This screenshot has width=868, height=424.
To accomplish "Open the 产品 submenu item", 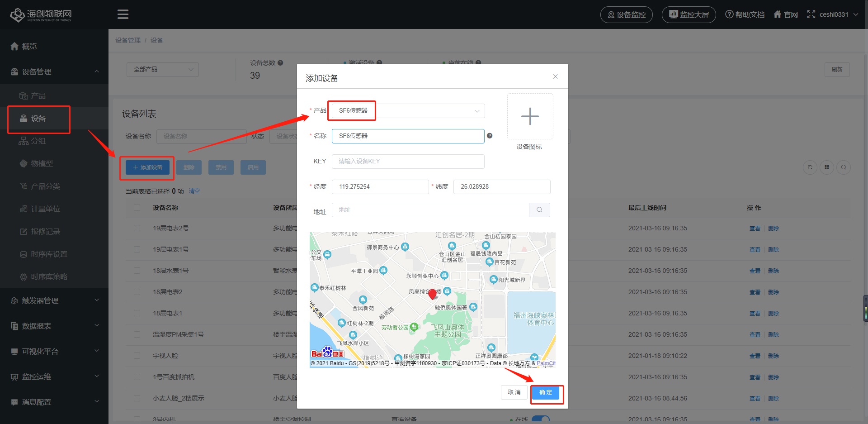I will (x=54, y=96).
